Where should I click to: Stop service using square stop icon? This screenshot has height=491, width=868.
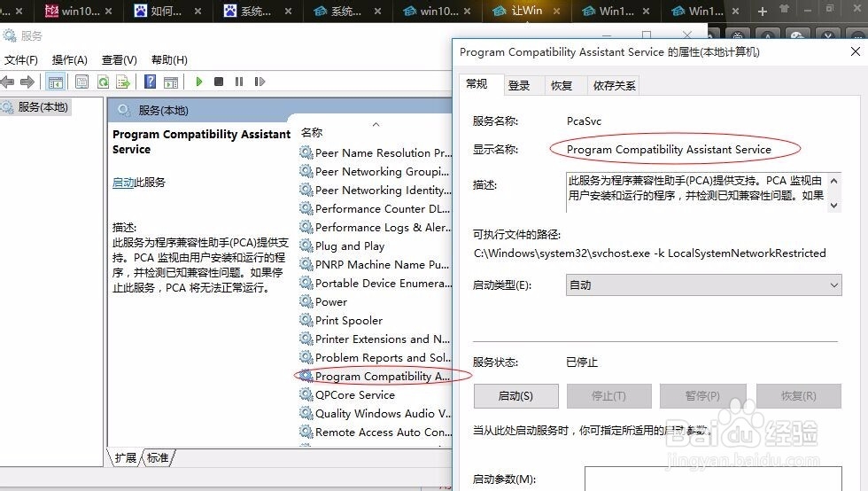pos(219,82)
